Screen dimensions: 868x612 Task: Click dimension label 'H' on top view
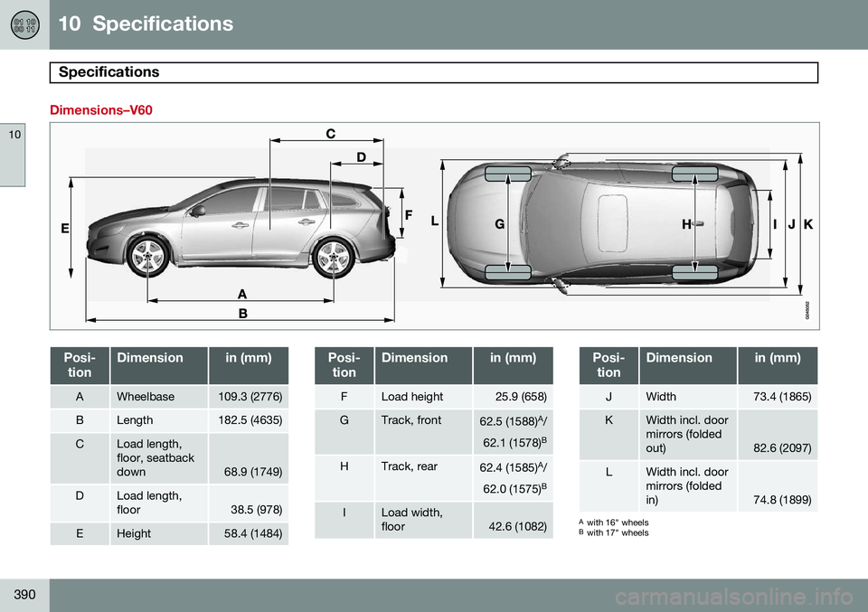point(686,224)
